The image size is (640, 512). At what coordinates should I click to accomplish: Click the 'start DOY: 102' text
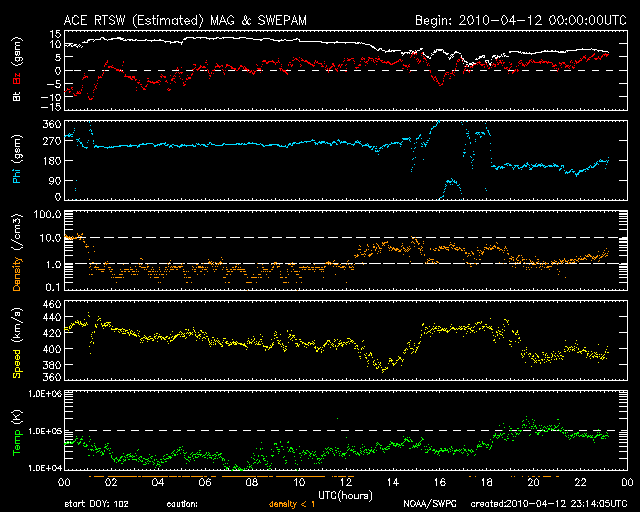tap(96, 504)
